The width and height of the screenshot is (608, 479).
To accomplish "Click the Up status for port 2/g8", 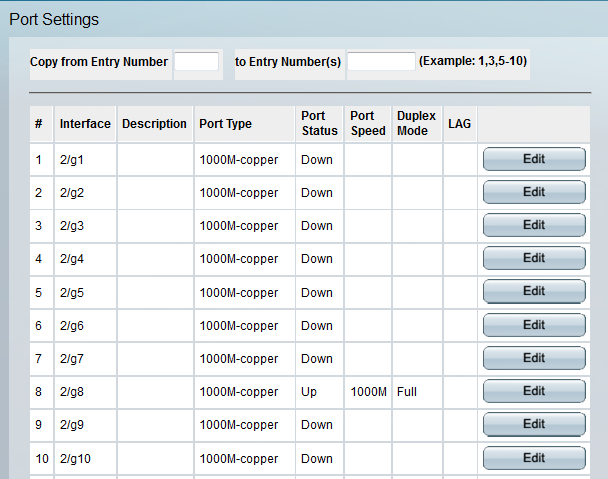I will (309, 392).
